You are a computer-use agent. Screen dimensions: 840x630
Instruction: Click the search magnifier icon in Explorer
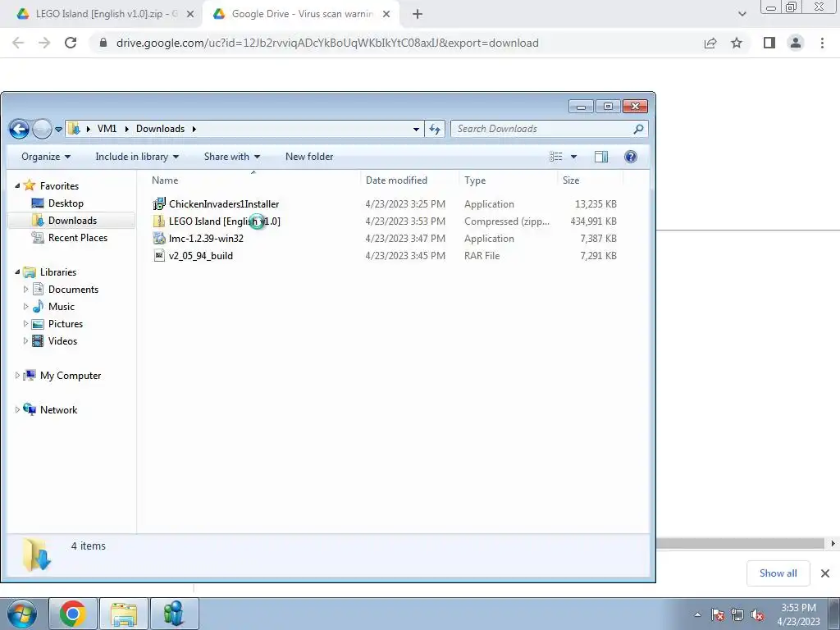(638, 129)
